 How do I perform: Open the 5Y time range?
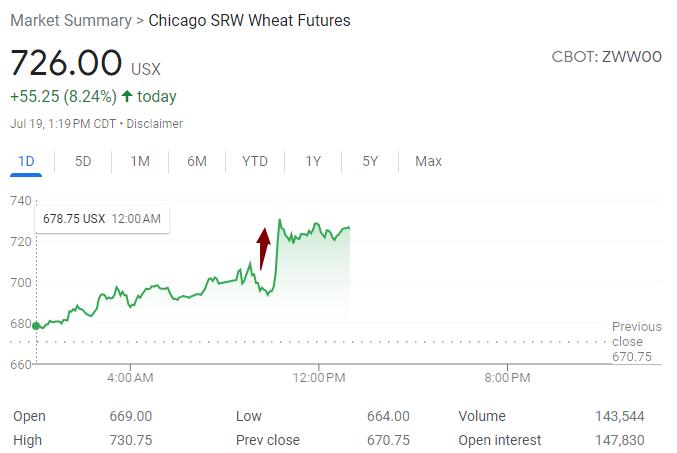click(370, 162)
